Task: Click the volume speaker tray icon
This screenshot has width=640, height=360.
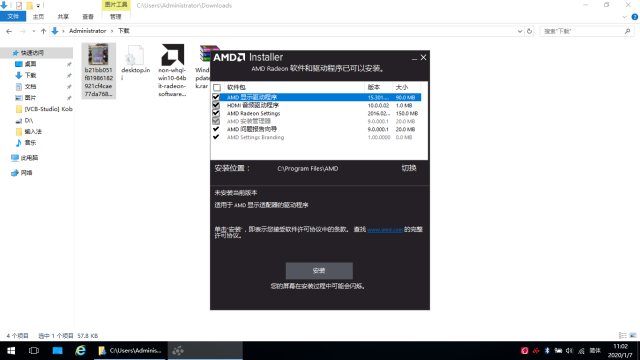Action: tap(569, 351)
